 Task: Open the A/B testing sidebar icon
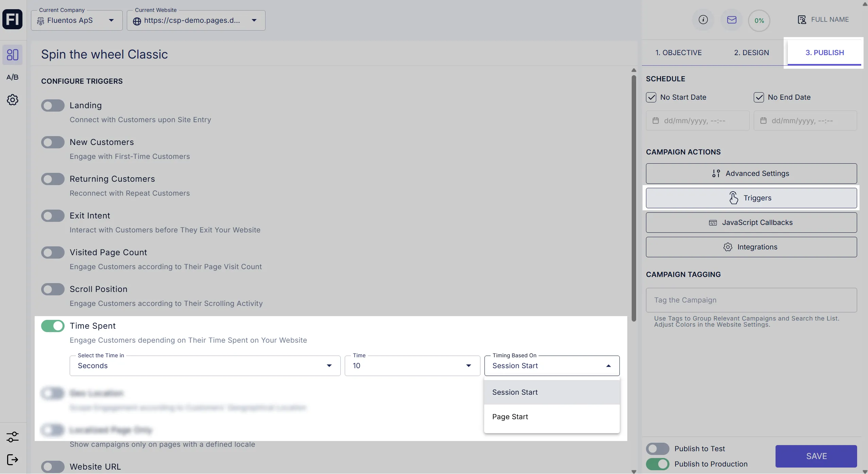click(13, 77)
